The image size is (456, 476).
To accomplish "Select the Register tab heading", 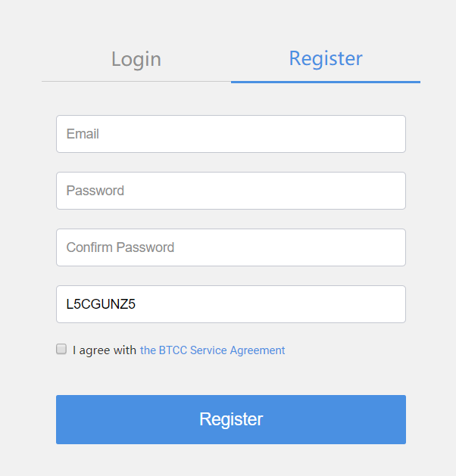I will click(x=326, y=58).
